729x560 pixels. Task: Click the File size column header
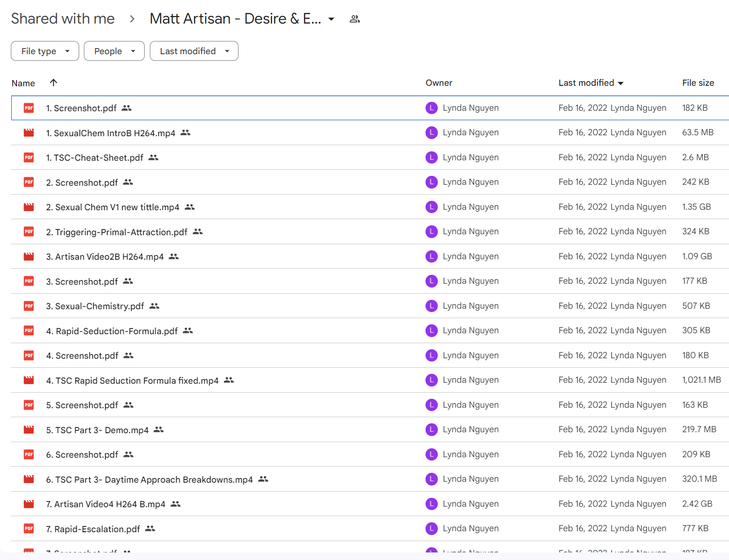click(x=698, y=83)
